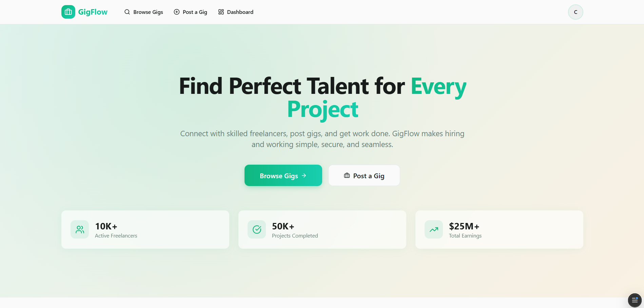Click the briefcase icon inside Post a Gig button

coord(347,176)
